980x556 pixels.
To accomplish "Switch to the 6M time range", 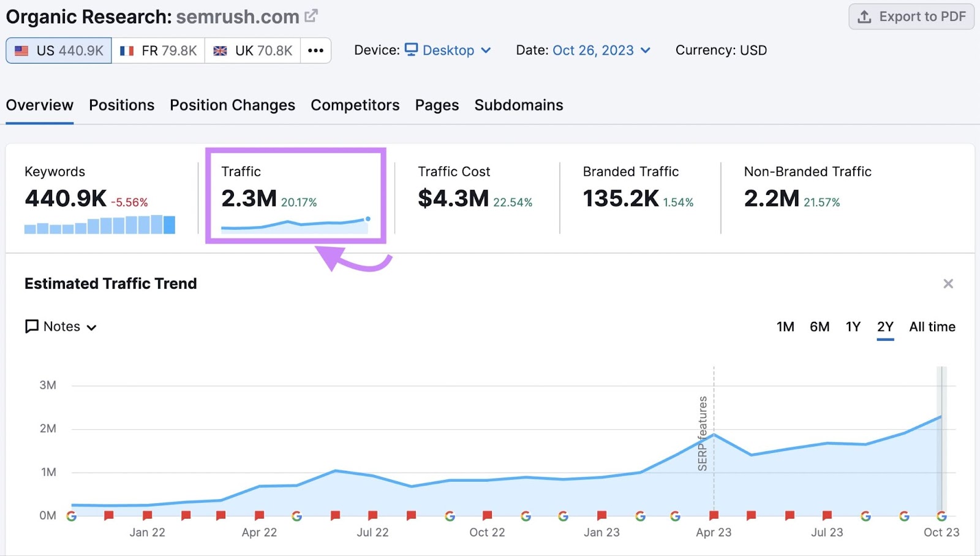I will [x=820, y=327].
